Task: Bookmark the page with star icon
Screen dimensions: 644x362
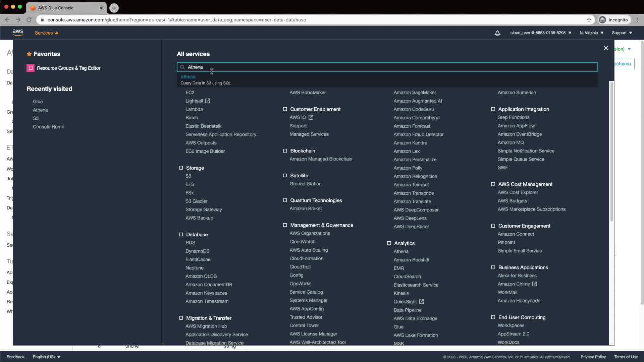Action: (x=589, y=20)
